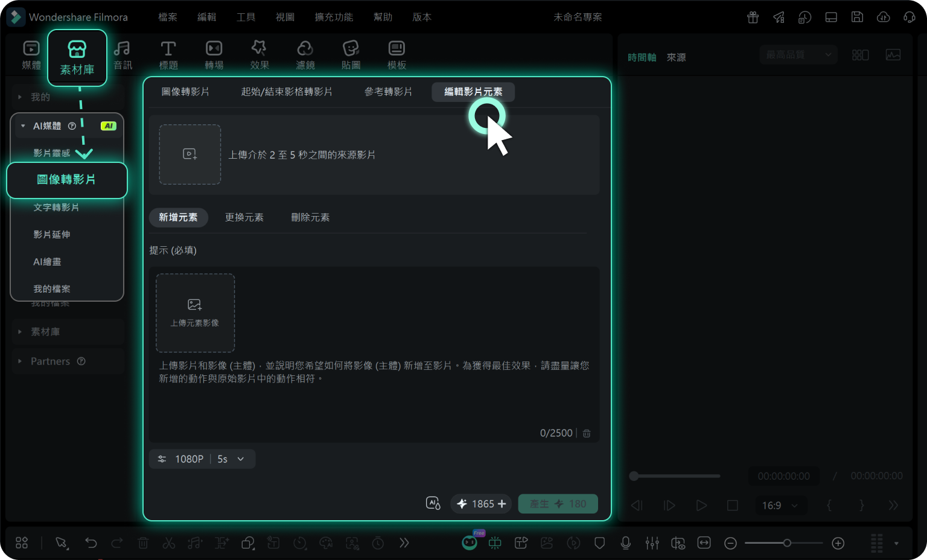Click the undo arrow in timeline toolbar
The height and width of the screenshot is (560, 927).
[x=91, y=543]
